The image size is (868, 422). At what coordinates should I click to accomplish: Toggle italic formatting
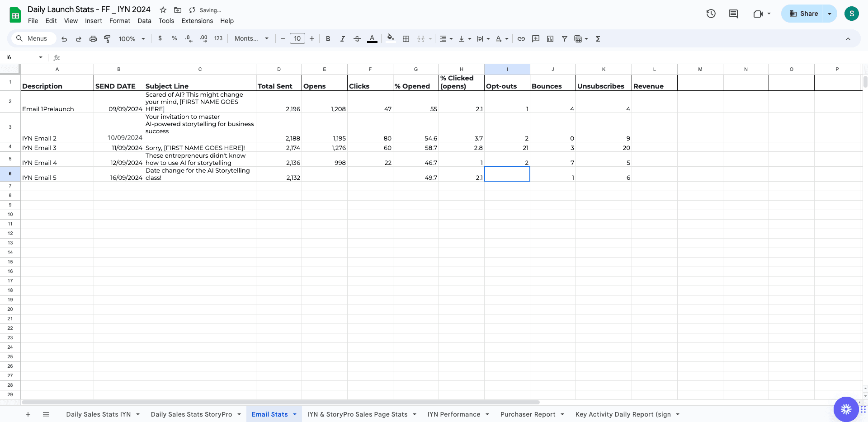click(x=343, y=39)
